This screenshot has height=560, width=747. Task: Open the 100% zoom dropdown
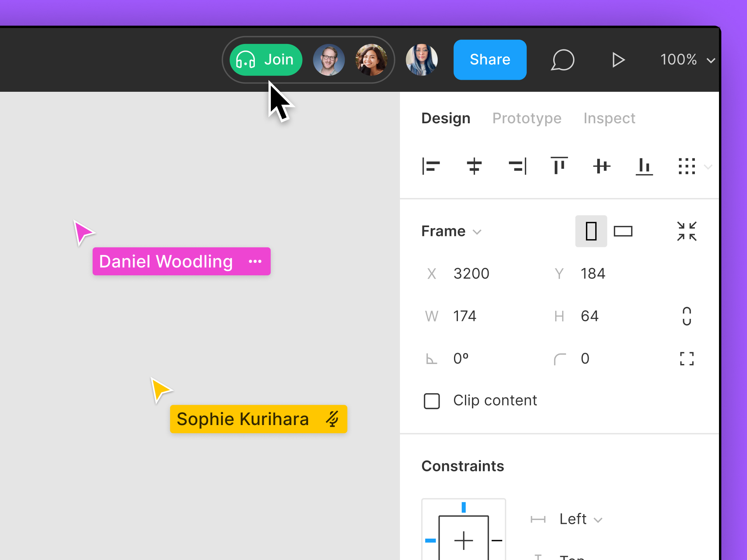click(x=687, y=59)
